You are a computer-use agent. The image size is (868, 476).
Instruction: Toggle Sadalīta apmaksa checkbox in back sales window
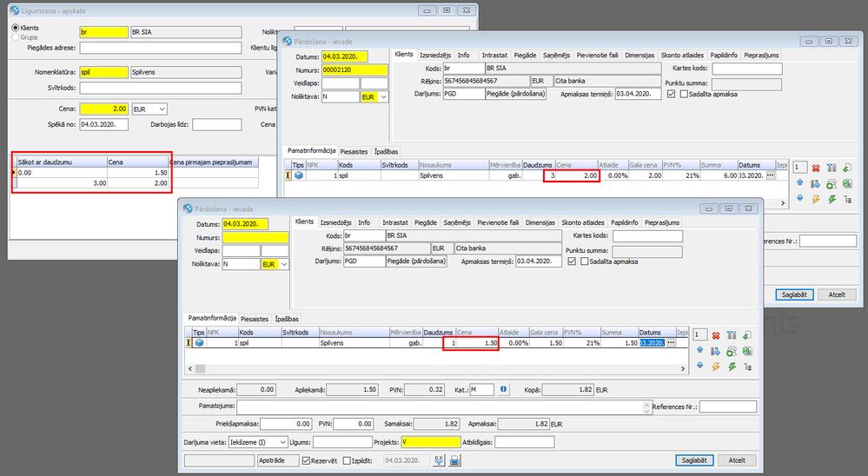coord(684,94)
